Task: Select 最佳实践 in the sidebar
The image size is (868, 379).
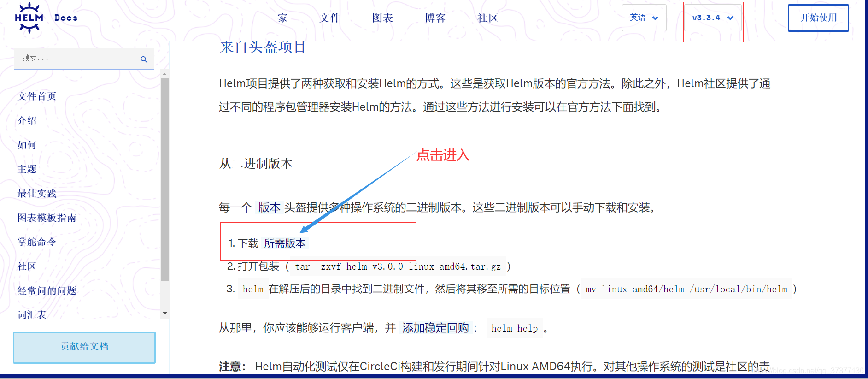Action: click(37, 194)
